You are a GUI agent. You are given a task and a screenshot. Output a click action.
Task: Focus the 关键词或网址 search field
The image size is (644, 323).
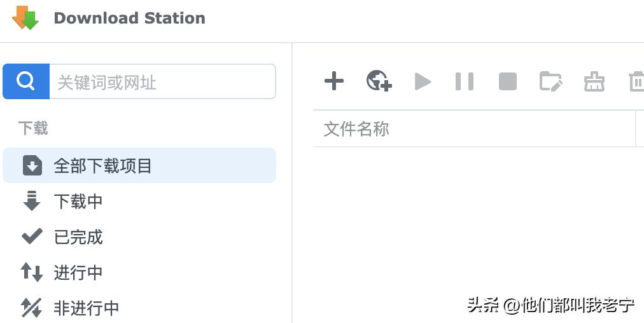coord(162,81)
